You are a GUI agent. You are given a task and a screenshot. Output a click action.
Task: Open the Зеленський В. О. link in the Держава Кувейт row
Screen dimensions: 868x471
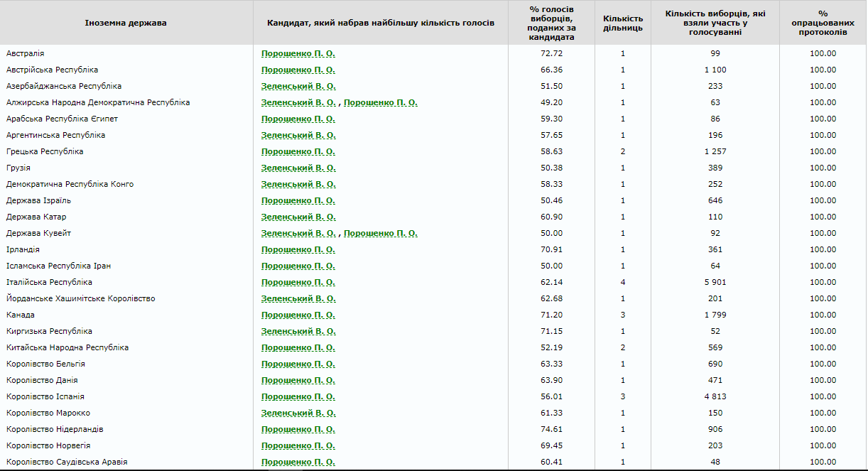click(298, 233)
